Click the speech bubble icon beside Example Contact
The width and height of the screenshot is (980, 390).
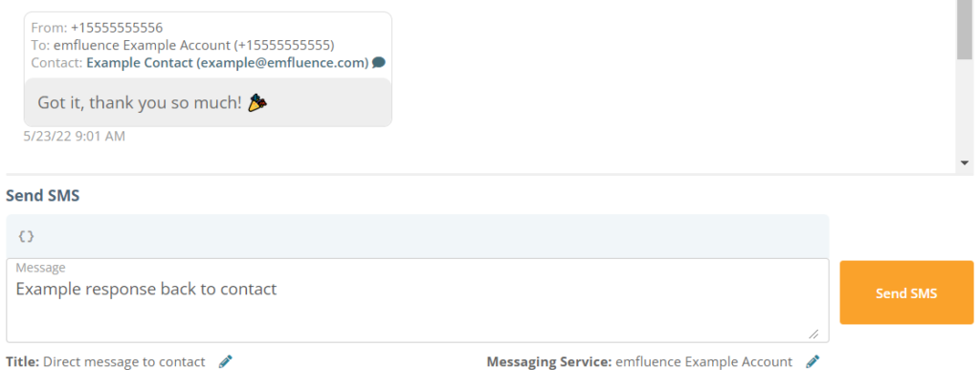tap(378, 62)
